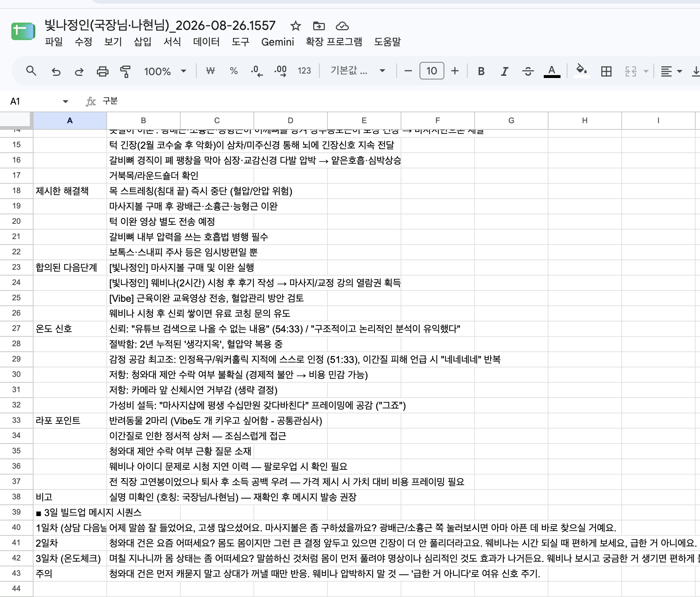Open the 삽입 menu
The width and height of the screenshot is (700, 597).
click(x=142, y=42)
